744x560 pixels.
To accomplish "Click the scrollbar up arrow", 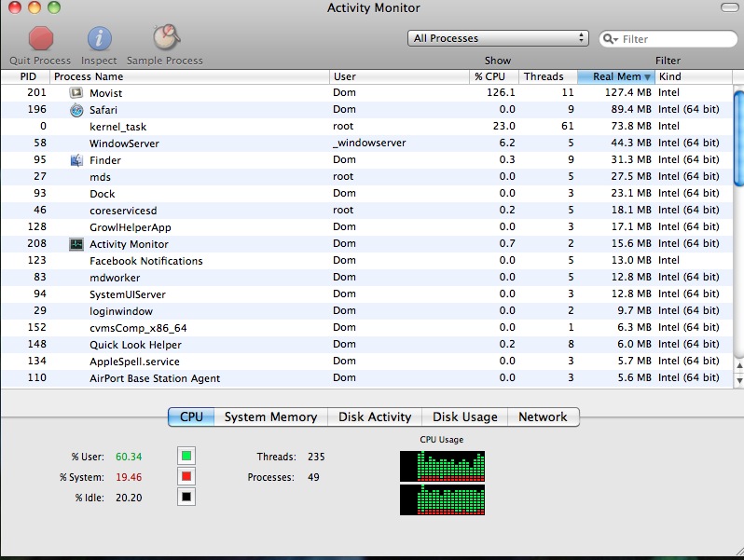I will [738, 366].
